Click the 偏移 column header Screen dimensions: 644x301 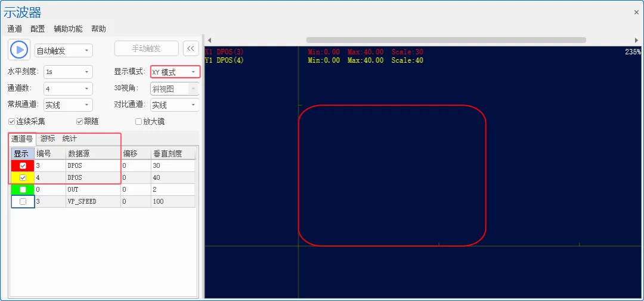[136, 154]
